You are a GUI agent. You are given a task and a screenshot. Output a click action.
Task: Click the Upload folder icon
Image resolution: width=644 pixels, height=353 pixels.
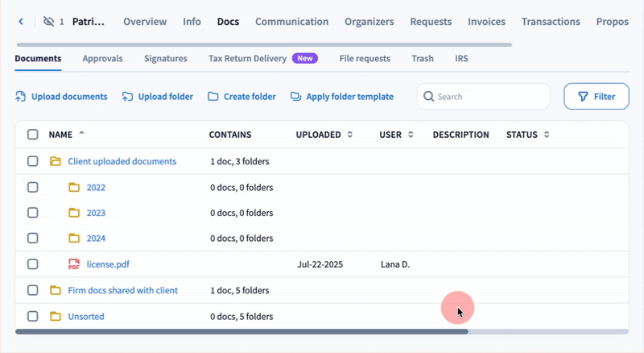[x=127, y=97]
